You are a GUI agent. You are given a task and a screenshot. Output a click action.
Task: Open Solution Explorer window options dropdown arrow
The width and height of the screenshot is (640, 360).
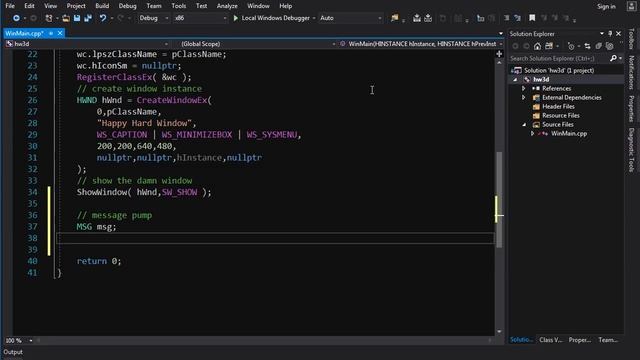(x=602, y=33)
